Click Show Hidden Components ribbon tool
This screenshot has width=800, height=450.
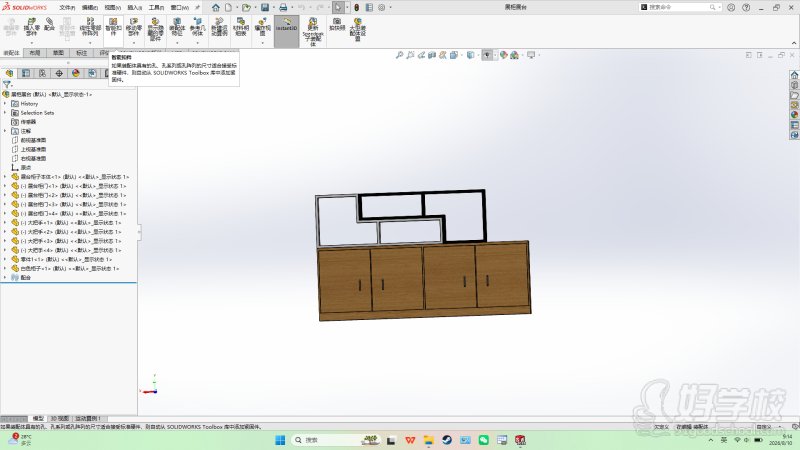[155, 30]
